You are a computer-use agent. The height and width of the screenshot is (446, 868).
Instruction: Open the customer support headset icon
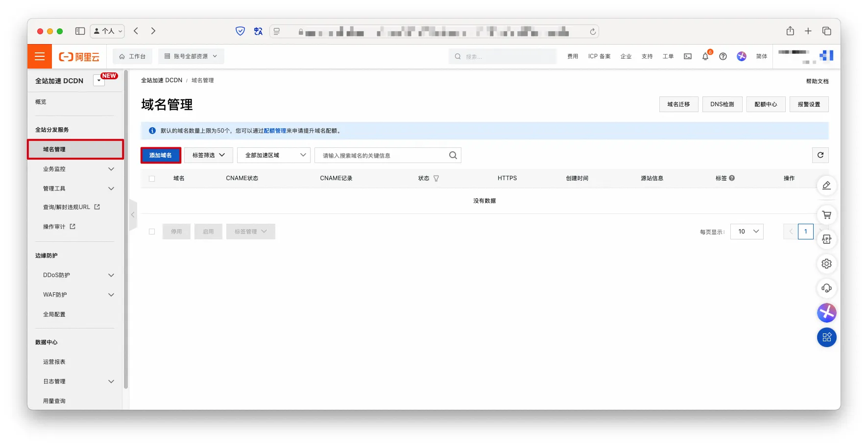point(826,288)
